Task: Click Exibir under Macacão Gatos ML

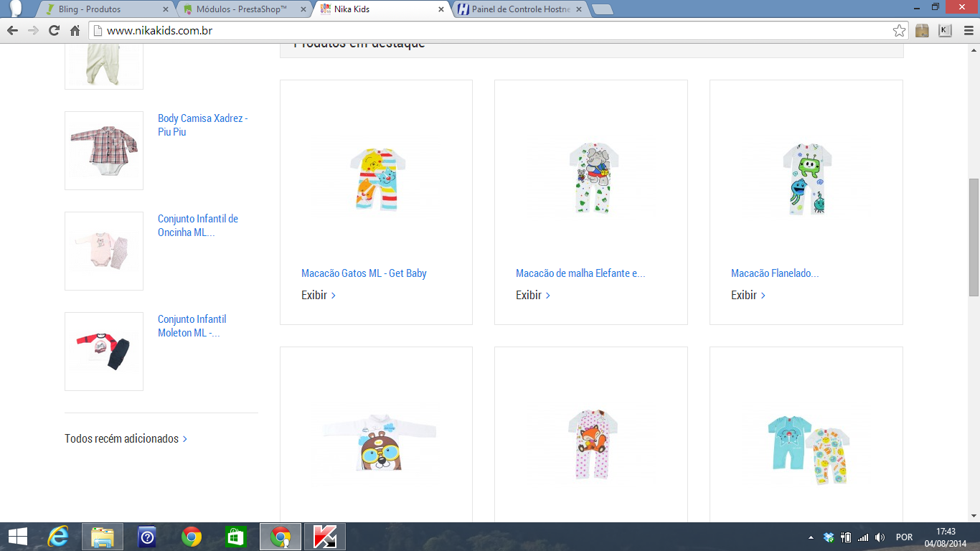Action: click(x=319, y=295)
